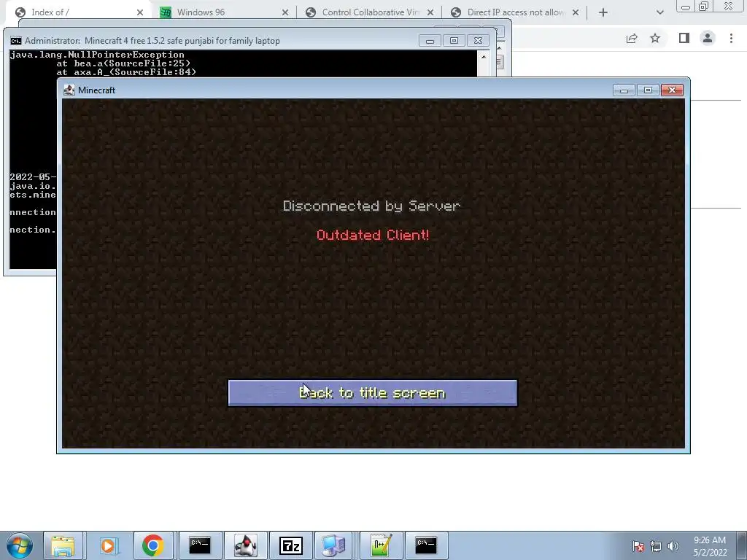Close the Windows 96 tab
Viewport: 747px width, 560px height.
285,12
